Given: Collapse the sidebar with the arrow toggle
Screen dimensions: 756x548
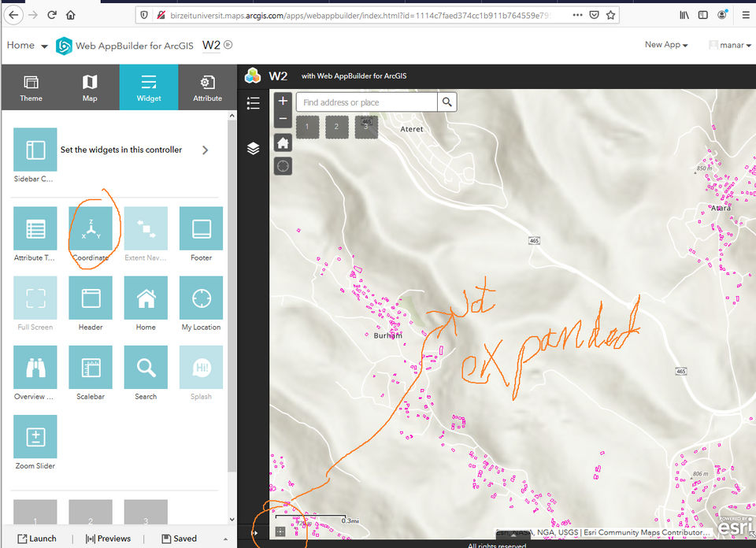Looking at the screenshot, I should (254, 532).
